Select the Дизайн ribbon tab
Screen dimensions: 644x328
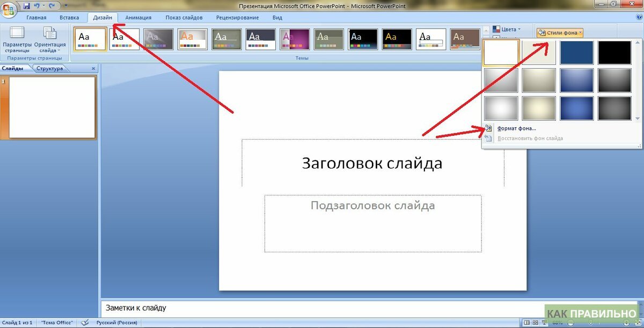[103, 18]
